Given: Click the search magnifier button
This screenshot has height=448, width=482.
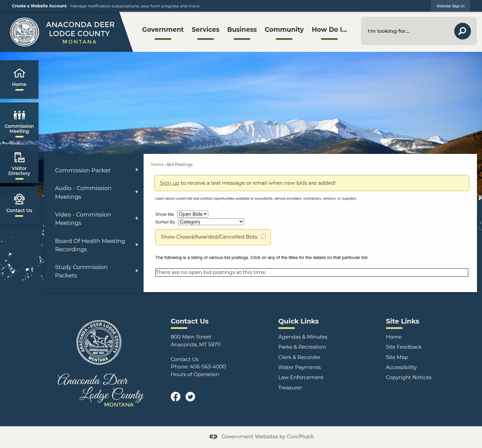Looking at the screenshot, I should pyautogui.click(x=462, y=31).
